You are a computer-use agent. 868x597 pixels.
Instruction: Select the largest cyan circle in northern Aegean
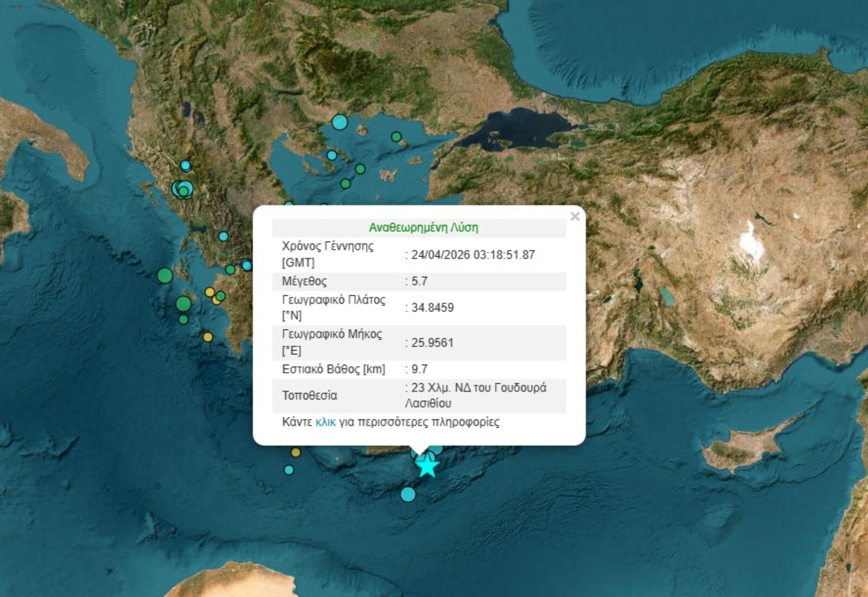340,122
